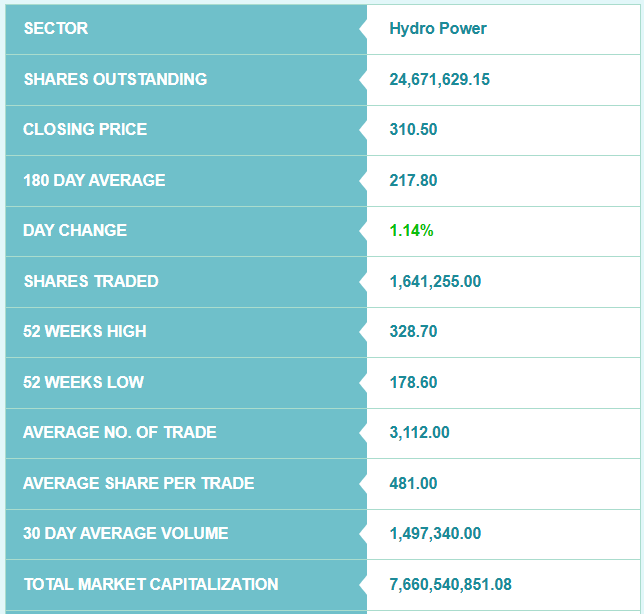
Task: Click the 52 WEEKS HIGH label
Action: click(85, 332)
